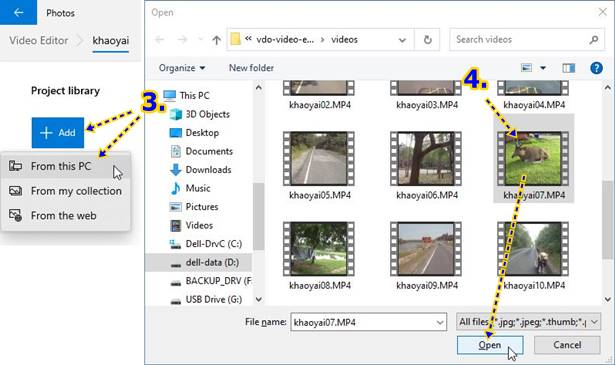Open the file type filter dropdown

528,322
